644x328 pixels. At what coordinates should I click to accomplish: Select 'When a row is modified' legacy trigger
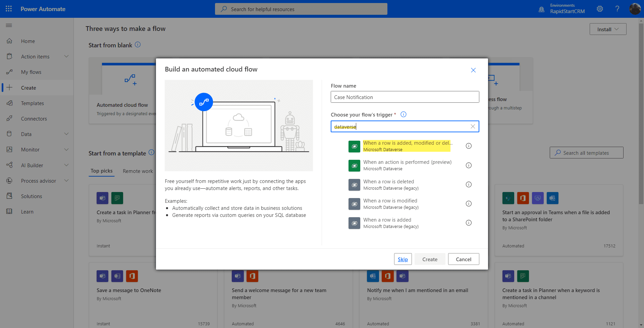click(390, 204)
